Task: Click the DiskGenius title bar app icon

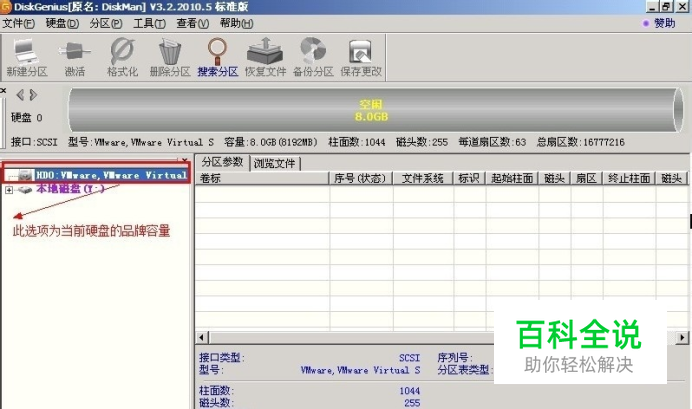Action: click(6, 7)
